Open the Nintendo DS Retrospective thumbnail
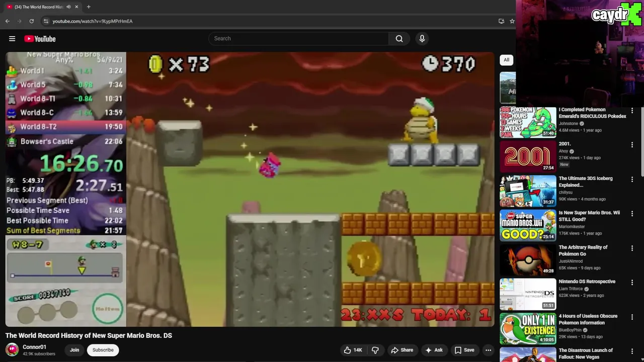The width and height of the screenshot is (644, 362). pyautogui.click(x=528, y=294)
